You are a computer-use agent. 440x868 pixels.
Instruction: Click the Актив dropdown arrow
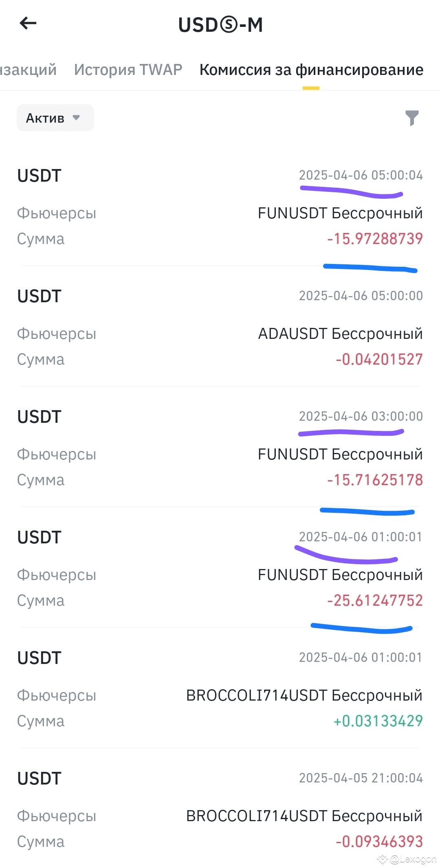(76, 118)
